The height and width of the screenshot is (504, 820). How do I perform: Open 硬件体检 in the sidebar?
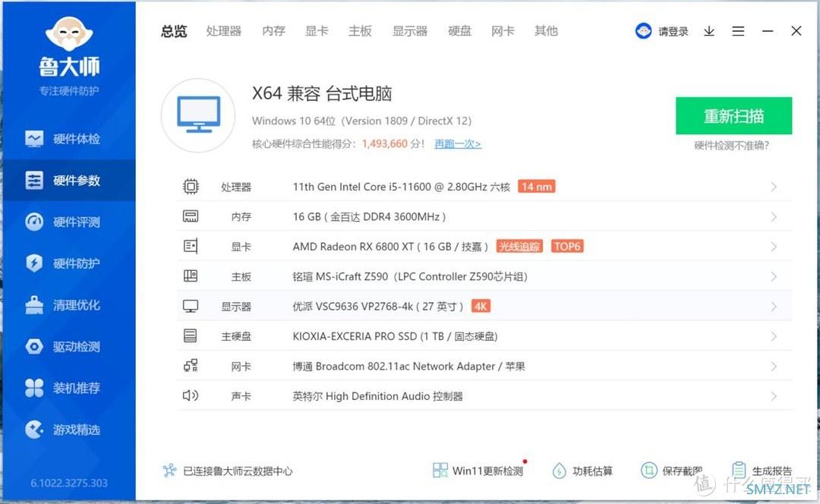69,139
